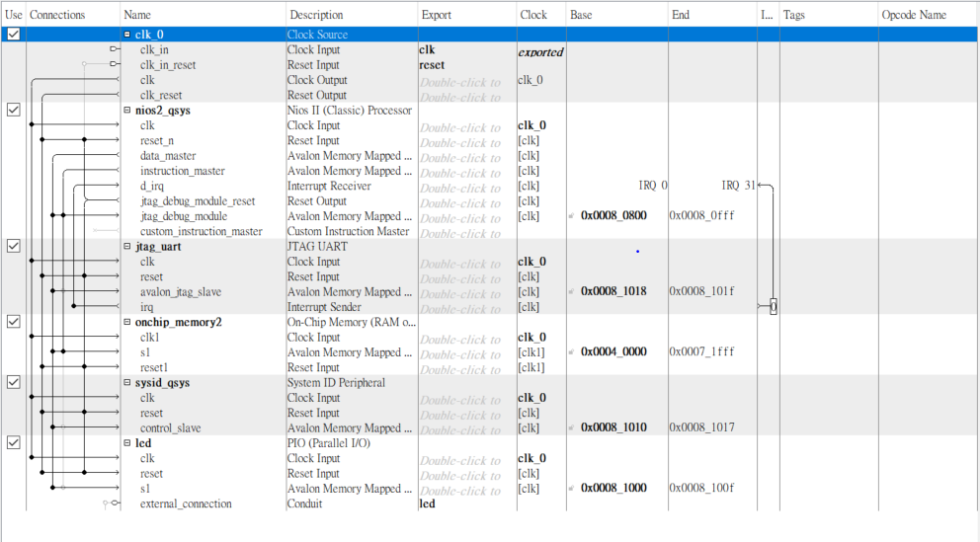Click lock icon beside base address 0x0008_1010
This screenshot has height=542, width=980.
coord(571,427)
